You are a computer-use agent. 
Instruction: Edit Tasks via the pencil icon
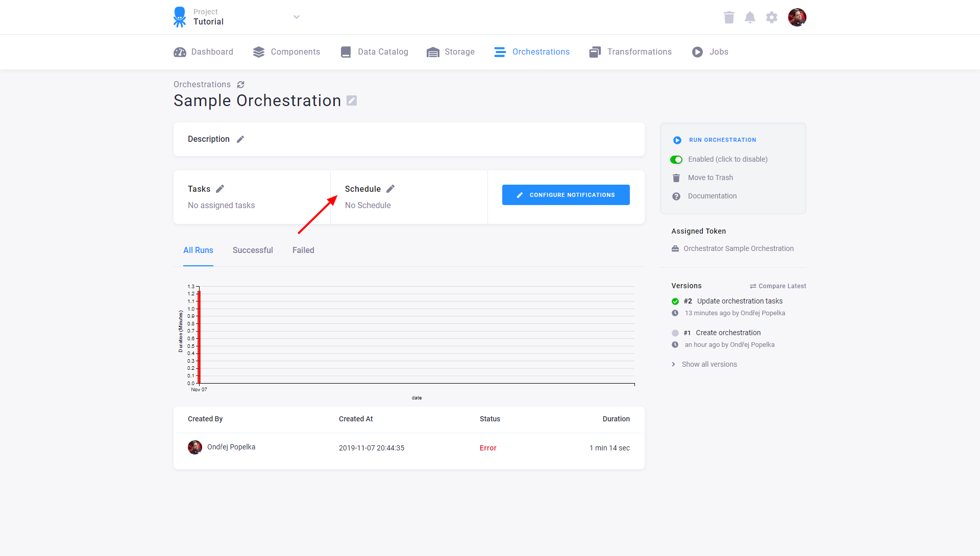(x=220, y=188)
